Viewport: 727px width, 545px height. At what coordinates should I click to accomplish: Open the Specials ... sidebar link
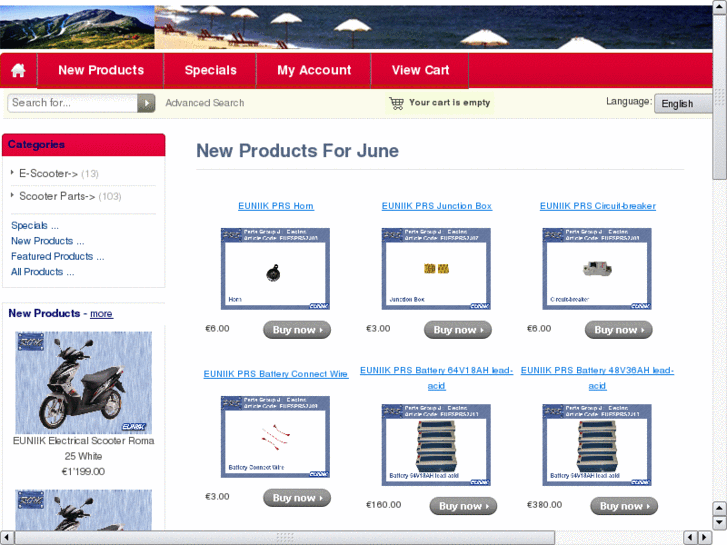(35, 226)
